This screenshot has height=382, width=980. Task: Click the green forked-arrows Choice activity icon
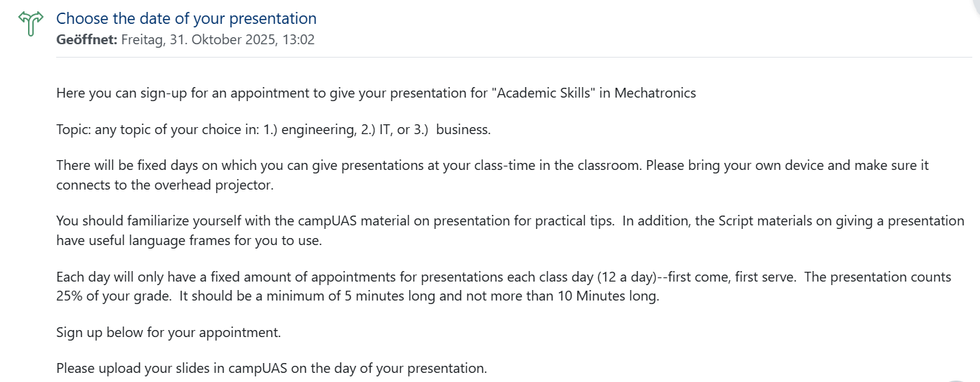pyautogui.click(x=30, y=24)
